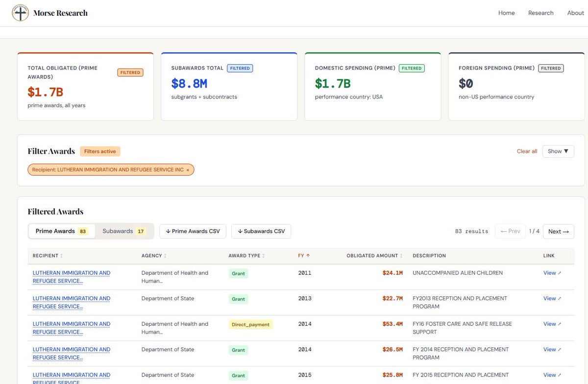Click the disabled Prev page button
This screenshot has width=588, height=384.
pyautogui.click(x=510, y=231)
